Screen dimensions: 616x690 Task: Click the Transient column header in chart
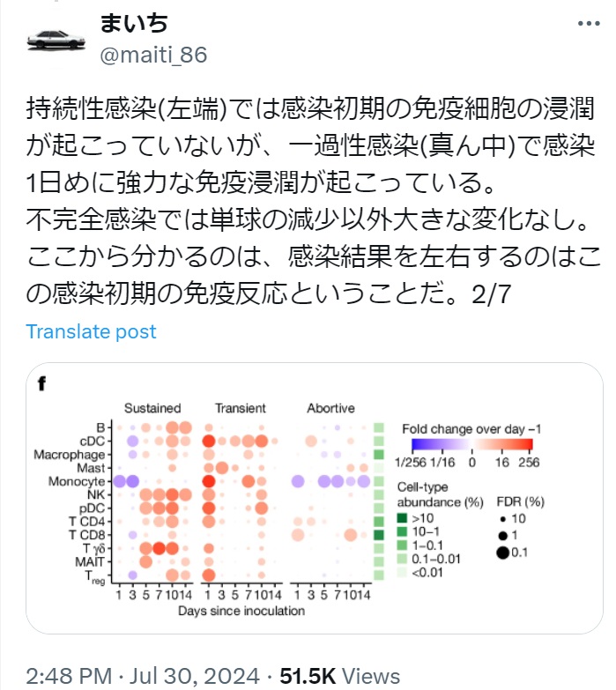tap(241, 408)
